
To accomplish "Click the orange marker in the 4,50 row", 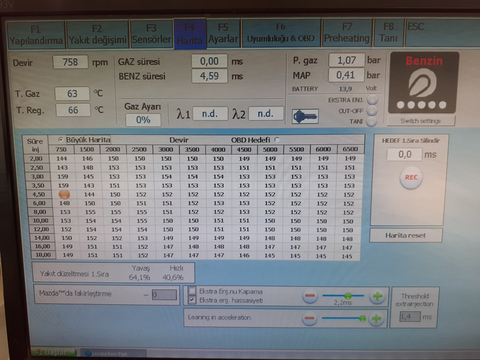I will (x=64, y=194).
